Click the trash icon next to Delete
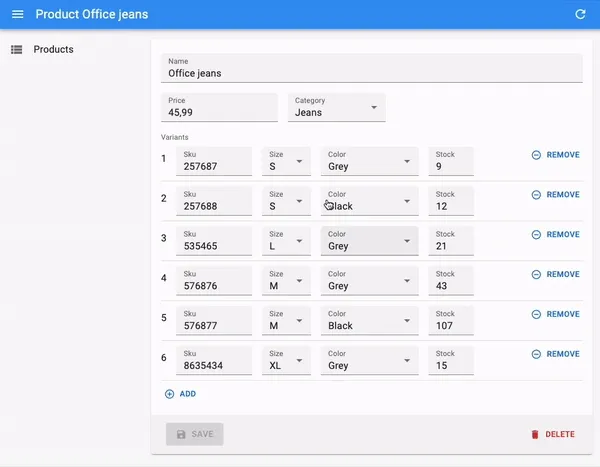This screenshot has height=467, width=600. coord(535,434)
